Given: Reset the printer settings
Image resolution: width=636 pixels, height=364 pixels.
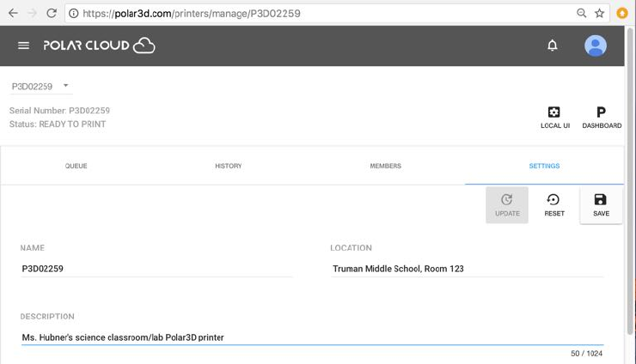Looking at the screenshot, I should coord(554,205).
